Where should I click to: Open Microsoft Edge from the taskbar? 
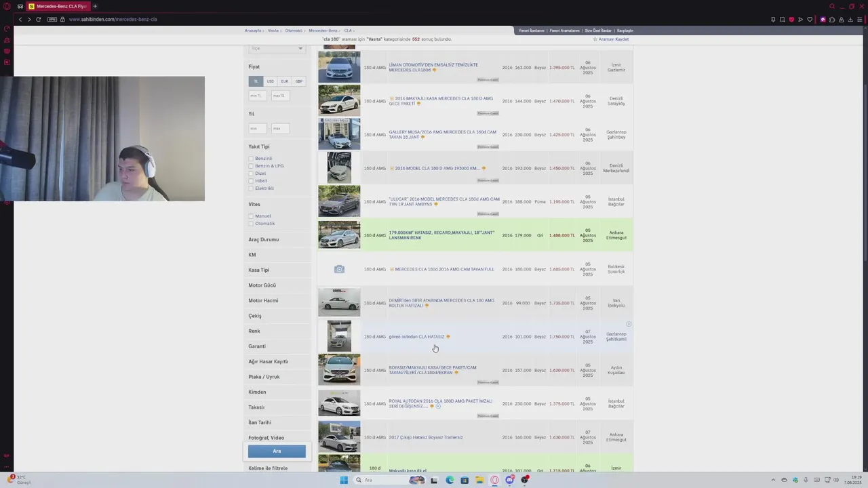tap(450, 480)
